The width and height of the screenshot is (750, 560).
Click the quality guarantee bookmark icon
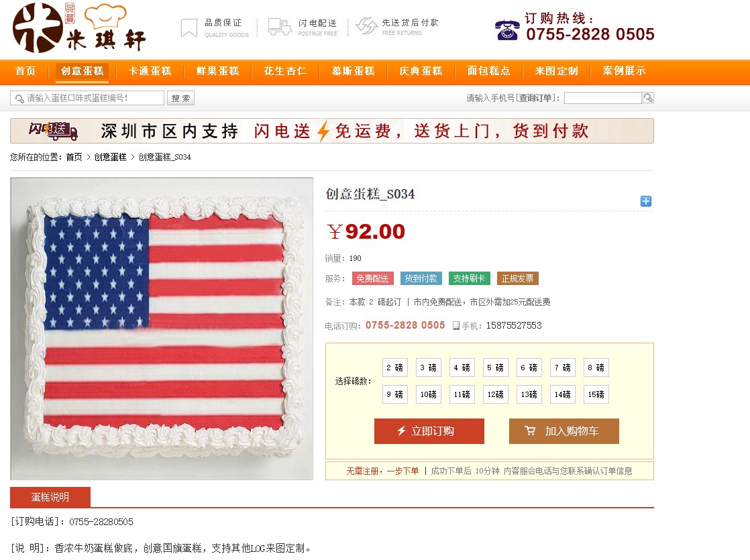[x=189, y=27]
